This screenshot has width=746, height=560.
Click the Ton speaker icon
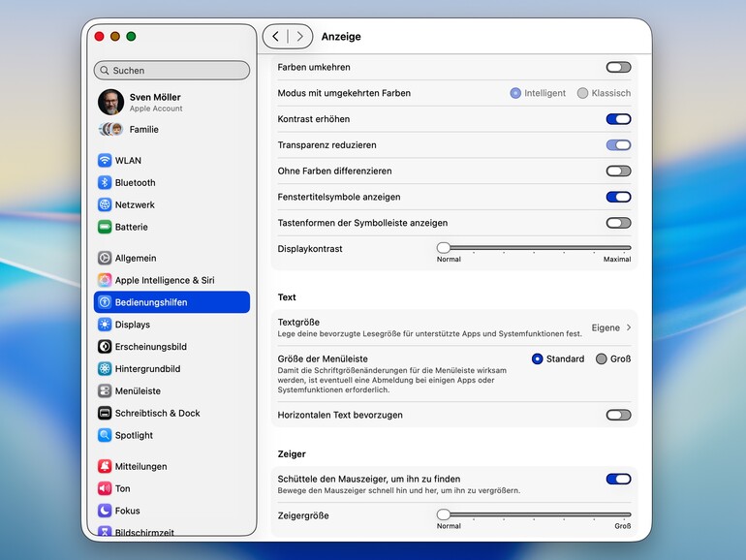(x=105, y=488)
